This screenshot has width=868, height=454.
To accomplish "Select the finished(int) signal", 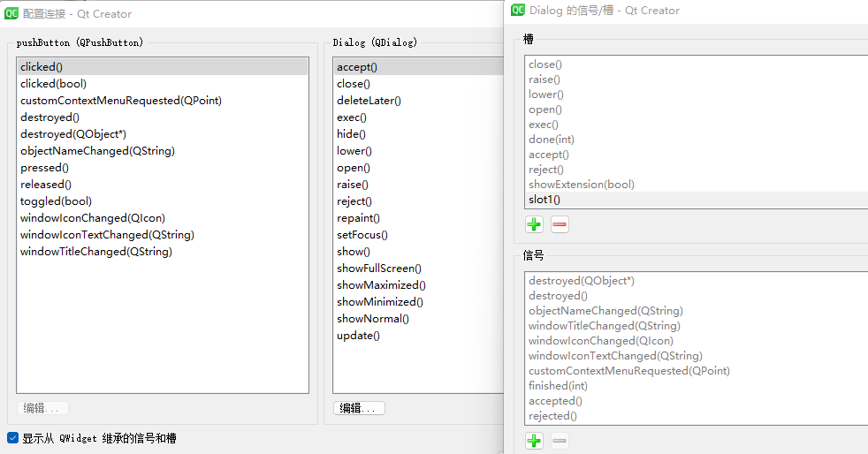I will click(697, 385).
